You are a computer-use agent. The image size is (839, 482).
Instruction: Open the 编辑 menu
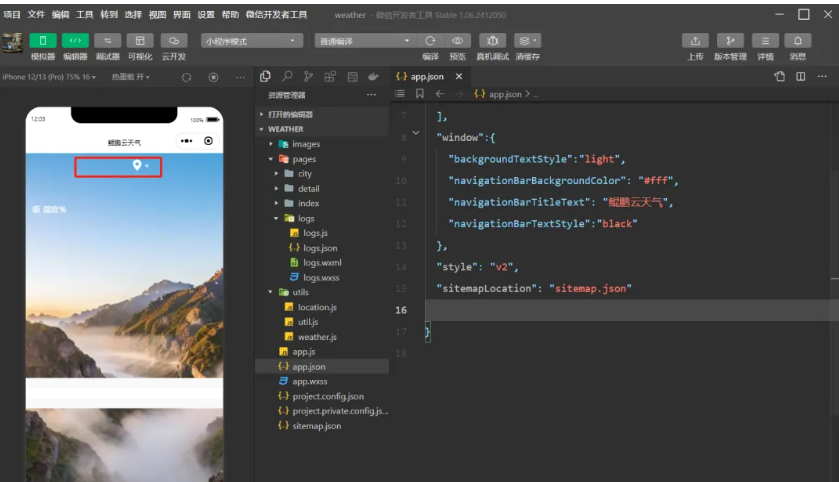pos(60,14)
